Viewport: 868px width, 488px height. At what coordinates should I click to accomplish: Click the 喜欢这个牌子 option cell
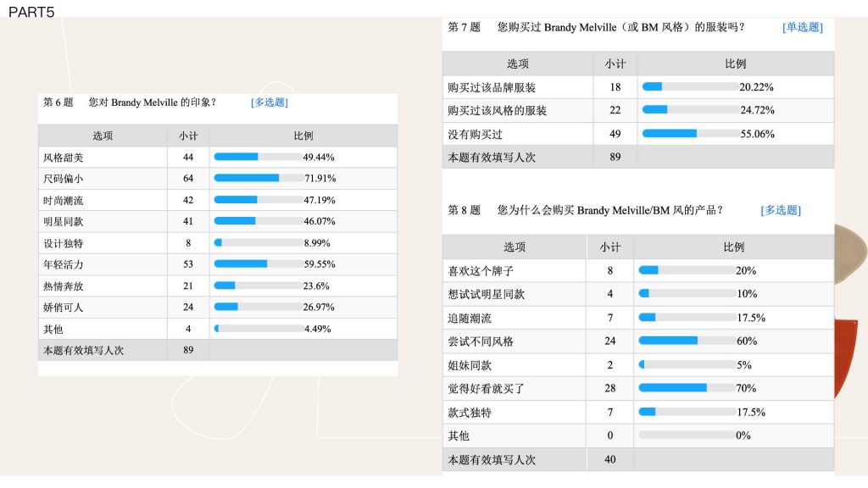(x=470, y=271)
